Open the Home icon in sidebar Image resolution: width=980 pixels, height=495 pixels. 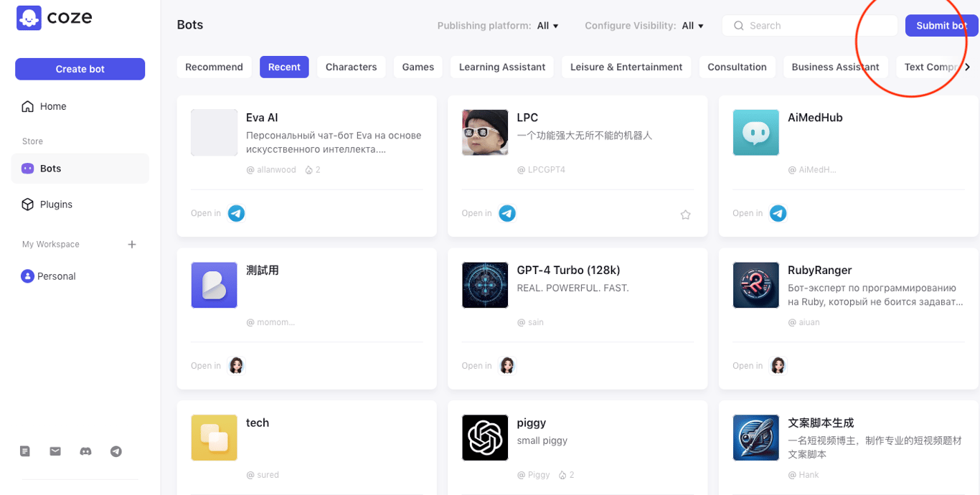click(x=27, y=106)
